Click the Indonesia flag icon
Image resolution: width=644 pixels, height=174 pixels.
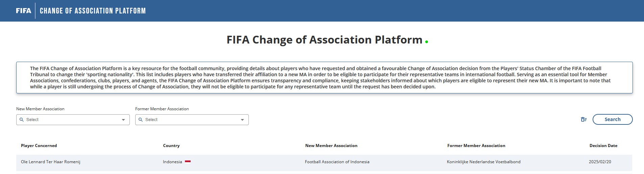[x=188, y=162]
